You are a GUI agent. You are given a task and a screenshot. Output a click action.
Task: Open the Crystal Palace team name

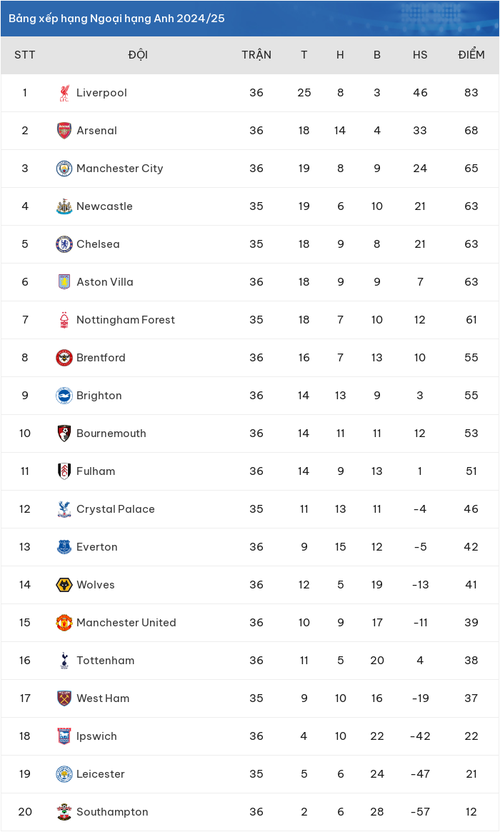coord(116,509)
